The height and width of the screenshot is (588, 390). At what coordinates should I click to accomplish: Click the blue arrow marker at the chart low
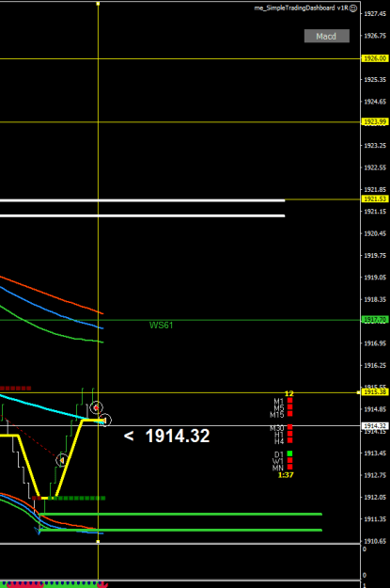coord(38,531)
